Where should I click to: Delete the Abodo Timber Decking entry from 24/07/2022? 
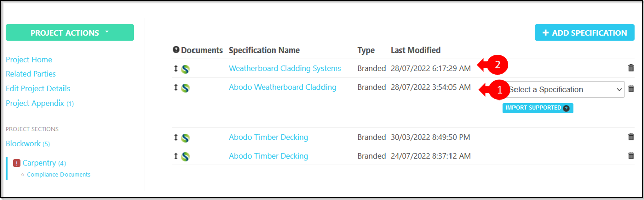pyautogui.click(x=631, y=156)
